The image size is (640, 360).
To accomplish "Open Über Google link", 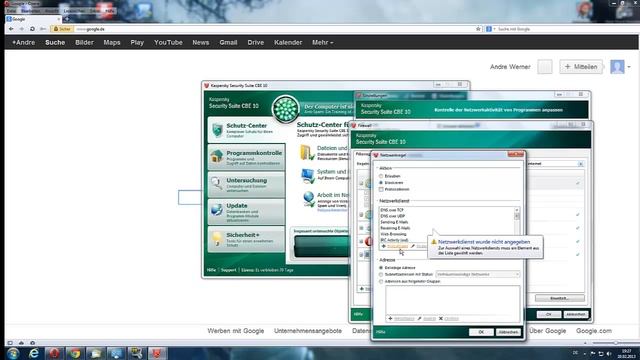I will coord(547,331).
